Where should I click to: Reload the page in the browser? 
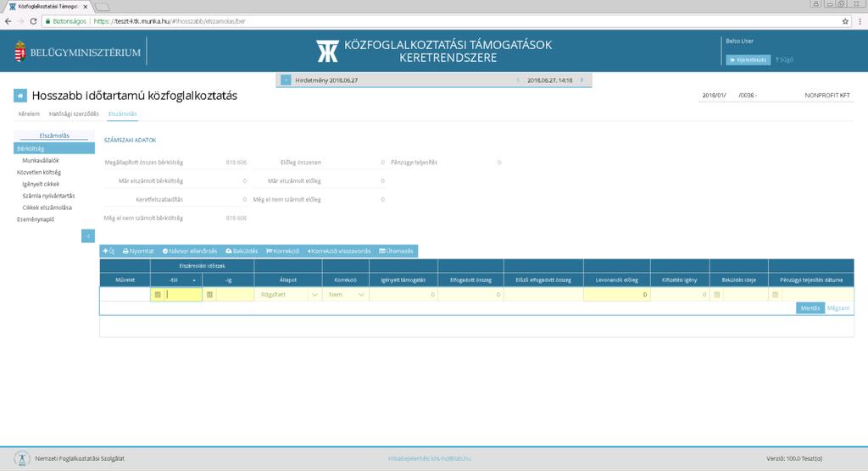(x=33, y=21)
